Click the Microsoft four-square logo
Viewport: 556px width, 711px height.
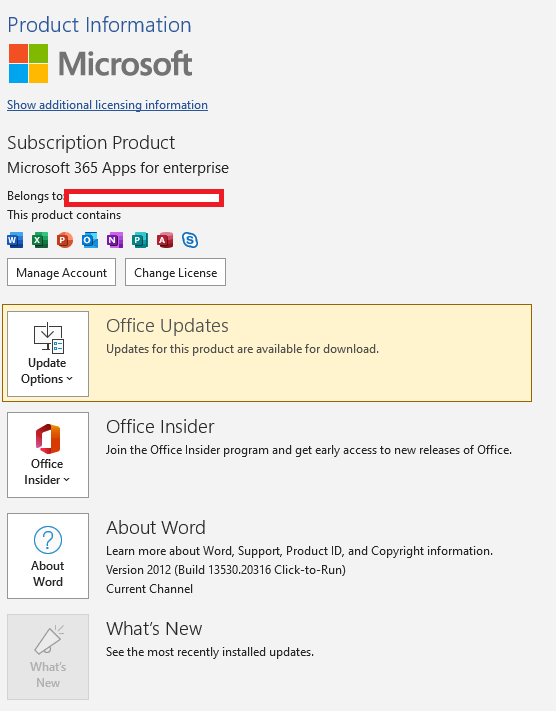tap(28, 63)
